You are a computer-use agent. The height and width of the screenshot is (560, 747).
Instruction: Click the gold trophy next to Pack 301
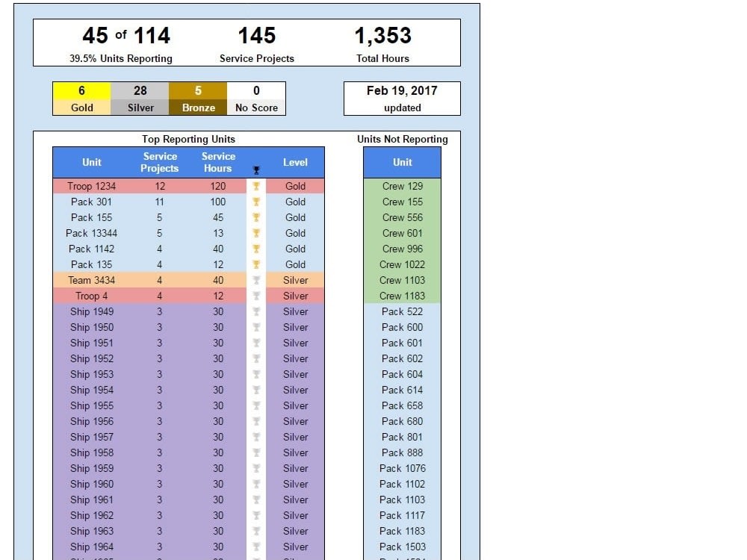coord(256,202)
